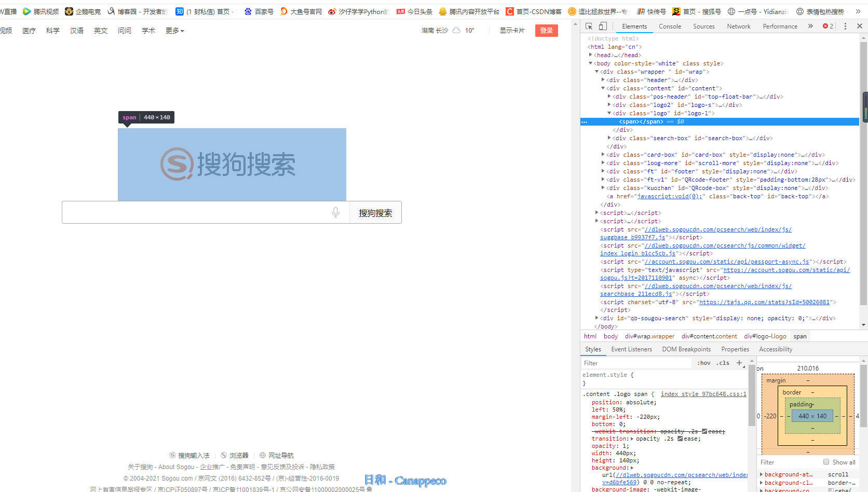
Task: Open the 博客园 bookmark
Action: (138, 11)
